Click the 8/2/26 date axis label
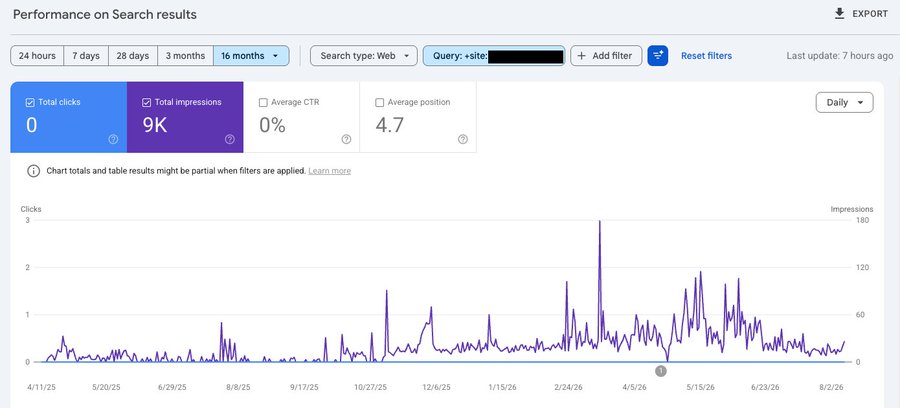Viewport: 900px width, 408px height. (x=831, y=387)
